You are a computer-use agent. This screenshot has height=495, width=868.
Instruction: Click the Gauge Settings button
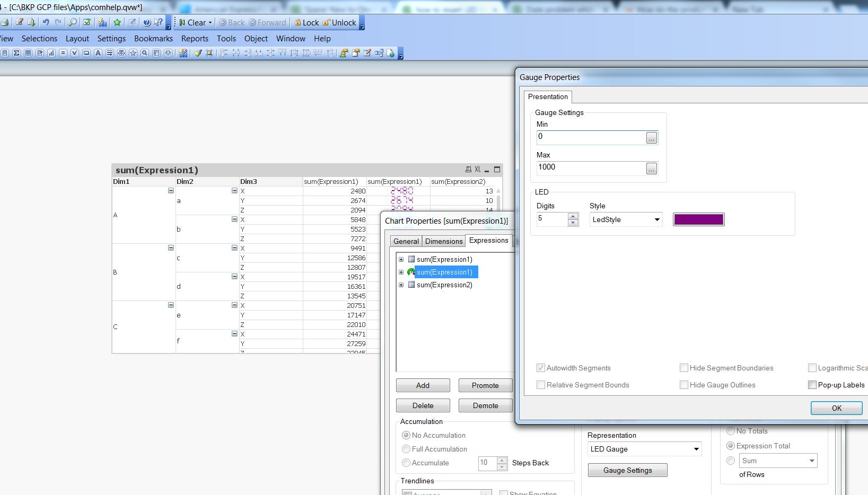pyautogui.click(x=627, y=470)
